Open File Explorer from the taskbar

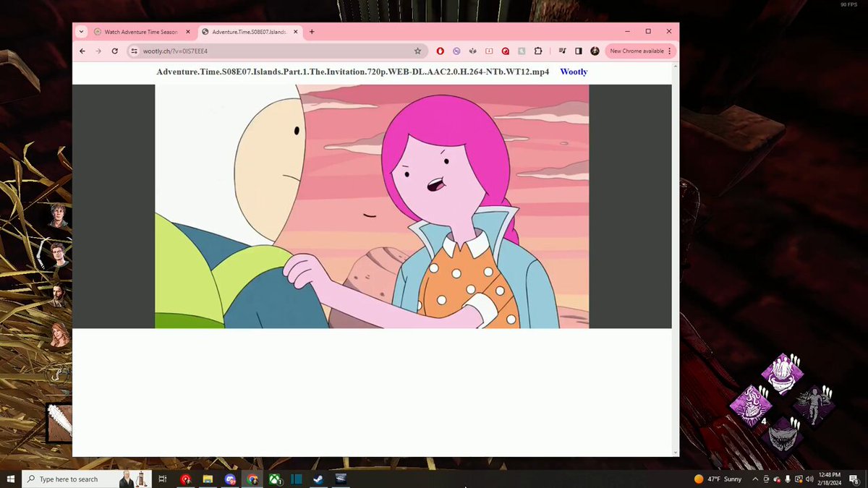coord(208,479)
